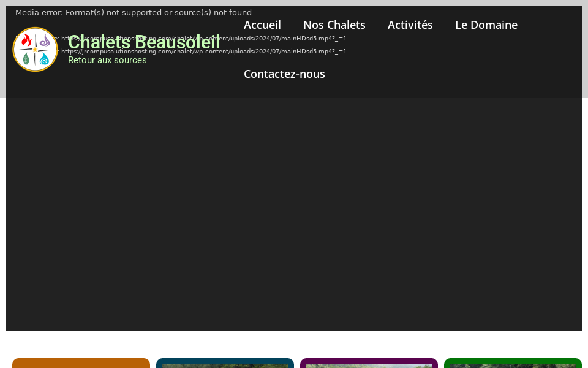Image resolution: width=588 pixels, height=368 pixels.
Task: Click the wind spiral symbol in the logo
Action: tap(45, 41)
